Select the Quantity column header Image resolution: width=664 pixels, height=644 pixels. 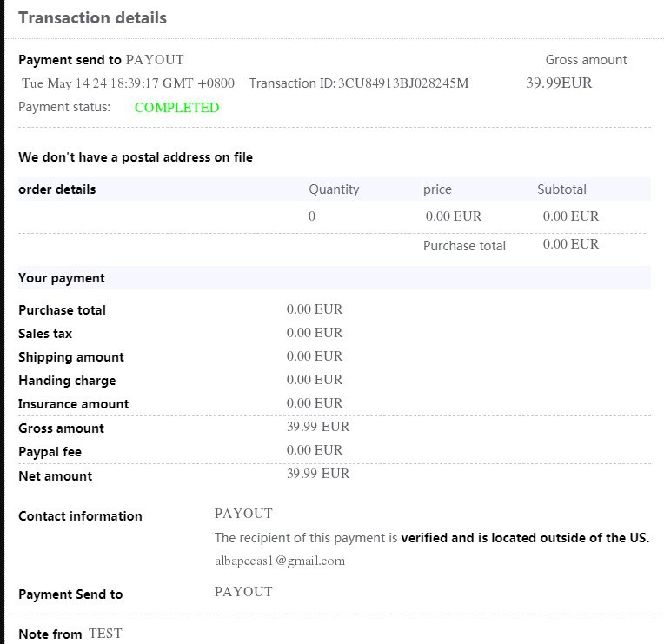(x=334, y=189)
